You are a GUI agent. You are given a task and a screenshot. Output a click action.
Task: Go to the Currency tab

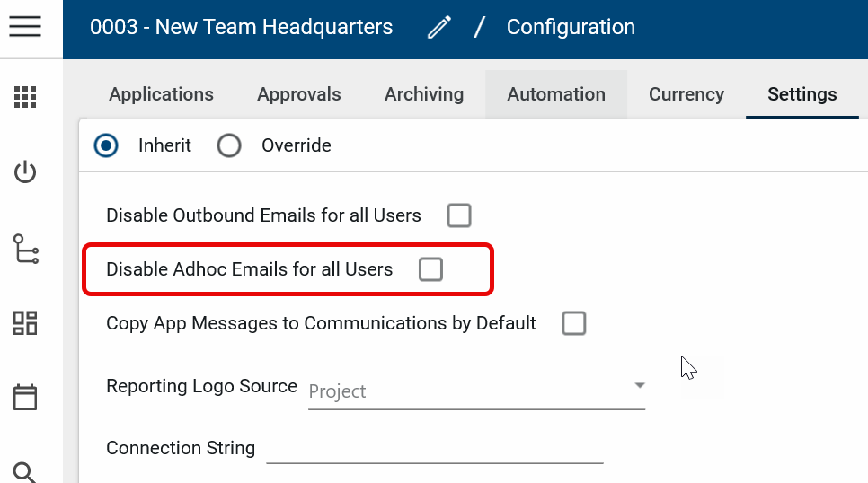686,94
